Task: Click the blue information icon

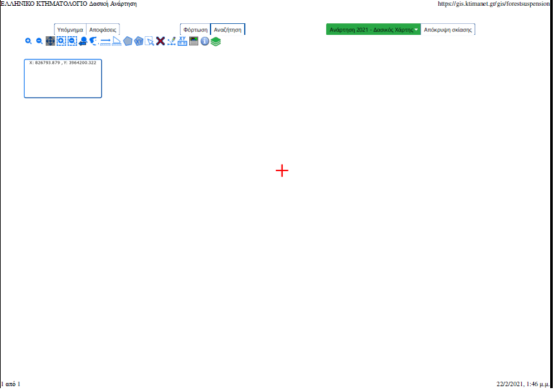Action: [205, 41]
